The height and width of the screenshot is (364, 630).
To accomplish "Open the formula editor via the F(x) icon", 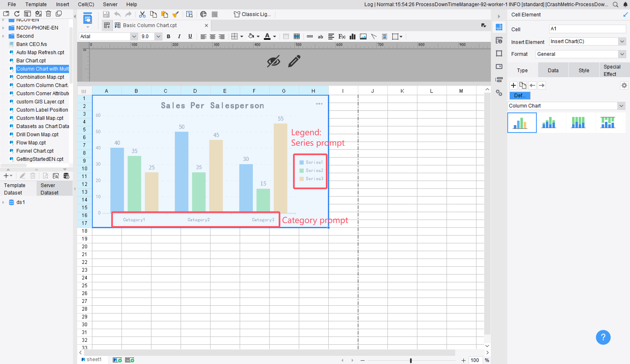I will point(341,37).
